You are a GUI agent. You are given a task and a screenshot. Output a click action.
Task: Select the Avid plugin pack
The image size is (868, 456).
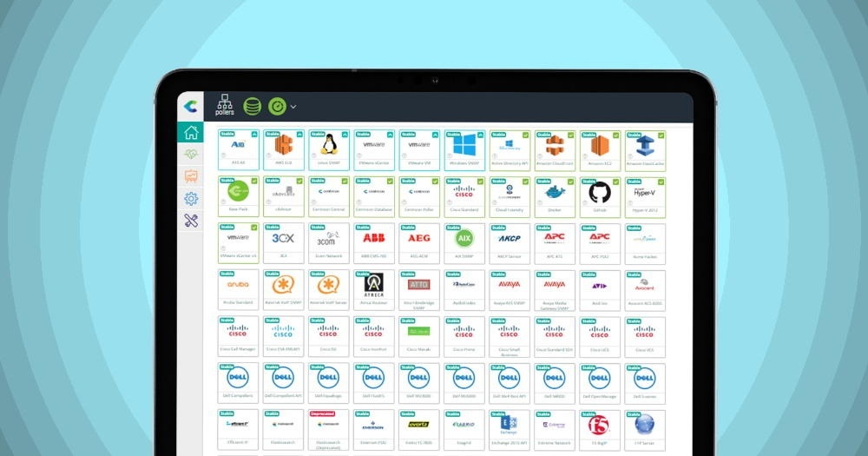click(600, 290)
